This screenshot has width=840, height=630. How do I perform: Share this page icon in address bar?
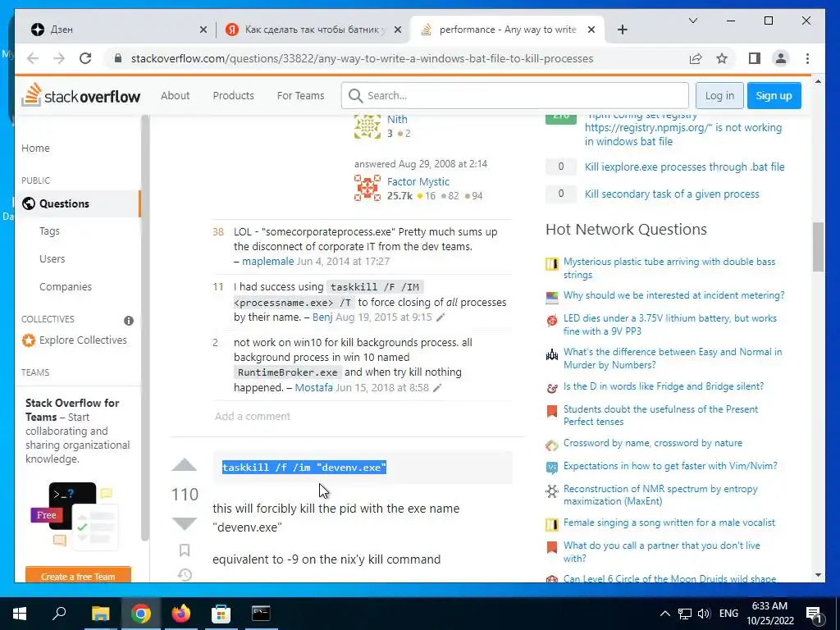pyautogui.click(x=696, y=58)
